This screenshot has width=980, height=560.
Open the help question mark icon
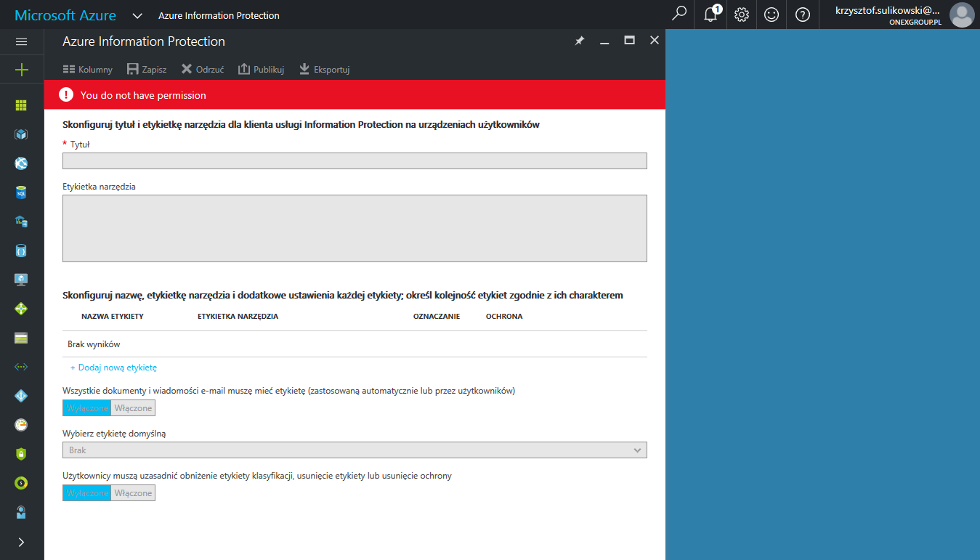coord(803,15)
